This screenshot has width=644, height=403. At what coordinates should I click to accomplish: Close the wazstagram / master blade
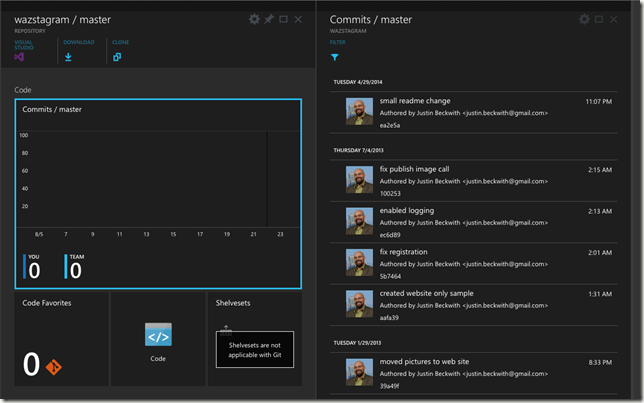click(x=298, y=19)
